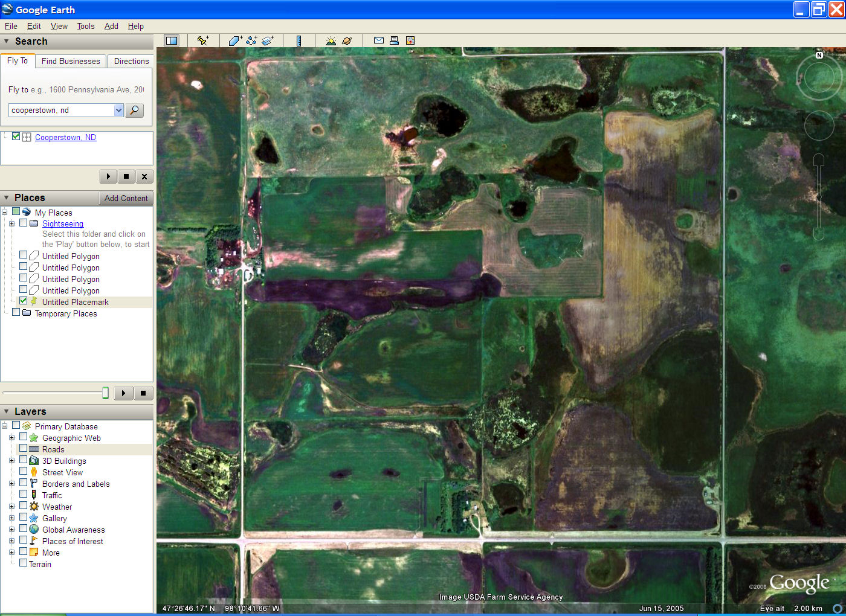Check the Traffic layer checkbox
846x616 pixels.
click(23, 494)
